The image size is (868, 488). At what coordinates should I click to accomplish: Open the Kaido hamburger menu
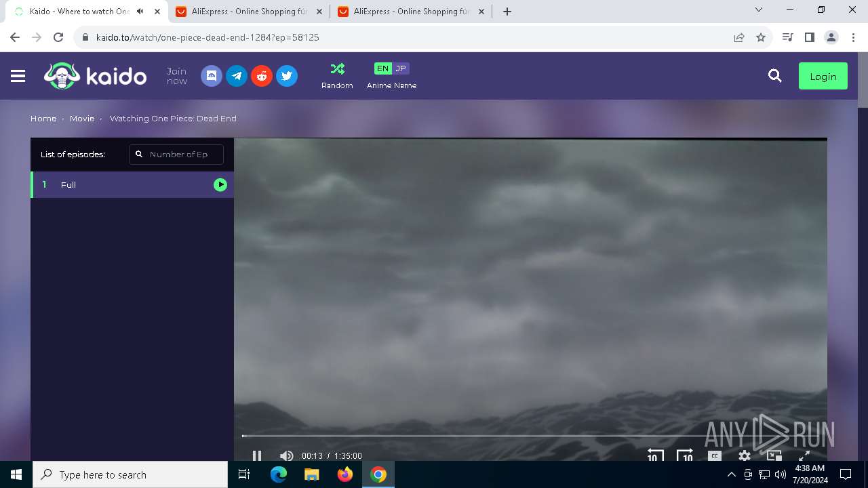point(18,77)
